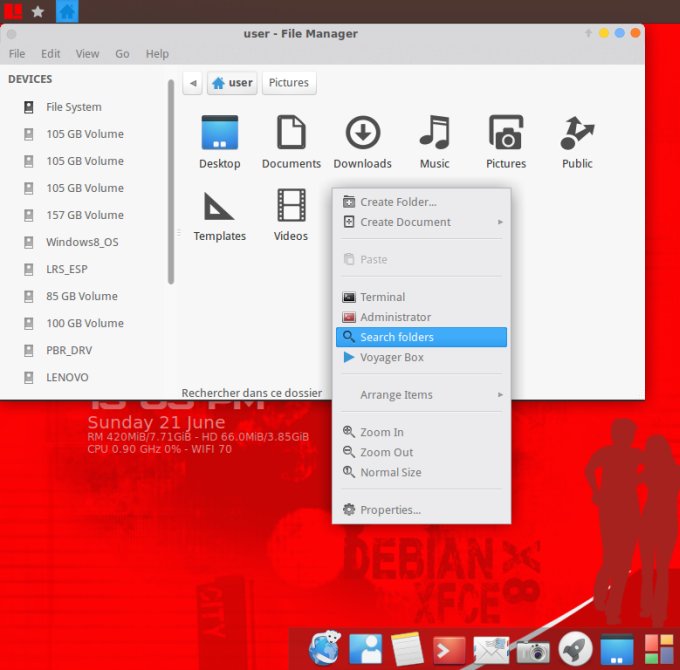Select Properties... in context menu
The height and width of the screenshot is (670, 680).
click(390, 510)
